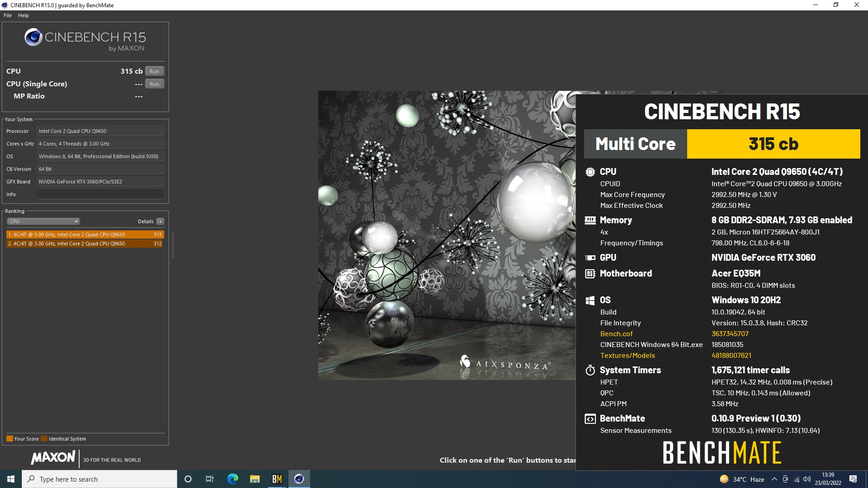Open the Windows Start menu
868x488 pixels.
point(11,479)
